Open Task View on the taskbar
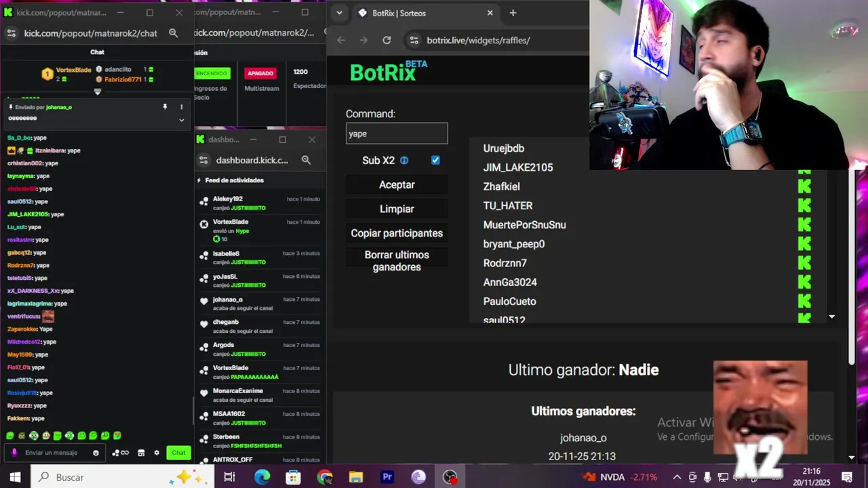The image size is (868, 488). pos(230,477)
